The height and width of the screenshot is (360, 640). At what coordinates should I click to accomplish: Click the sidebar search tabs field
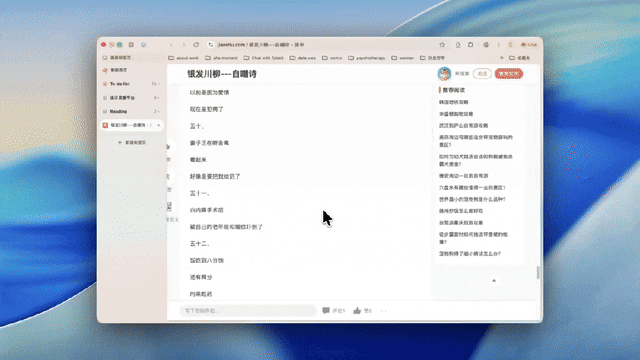tap(131, 58)
